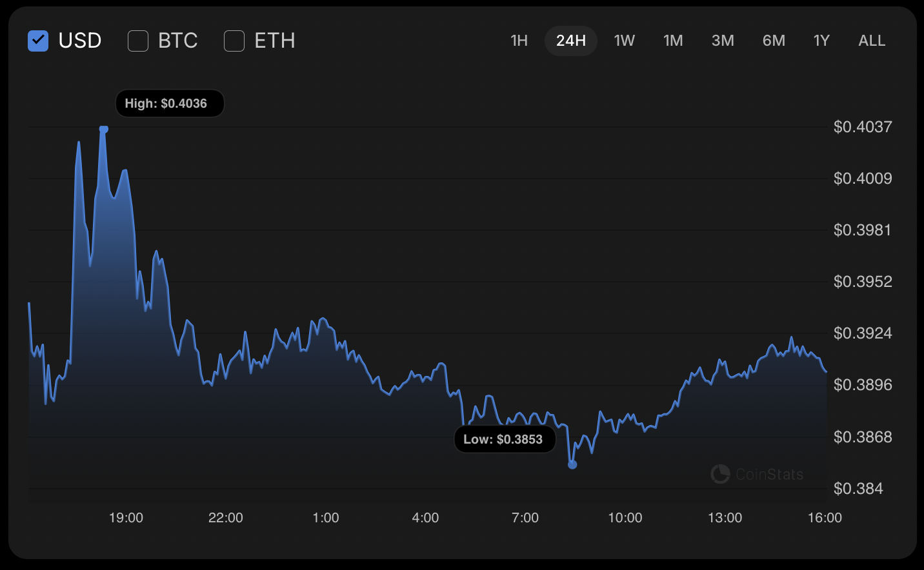Uncheck the USD currency checkbox
This screenshot has height=570, width=924.
coord(38,41)
